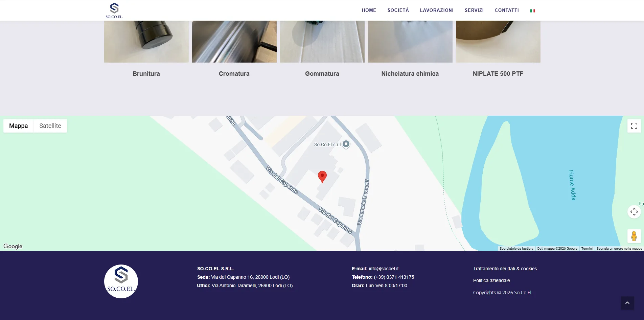The image size is (644, 320).
Task: Open Trattamento dei dati & cookies
Action: 505,269
